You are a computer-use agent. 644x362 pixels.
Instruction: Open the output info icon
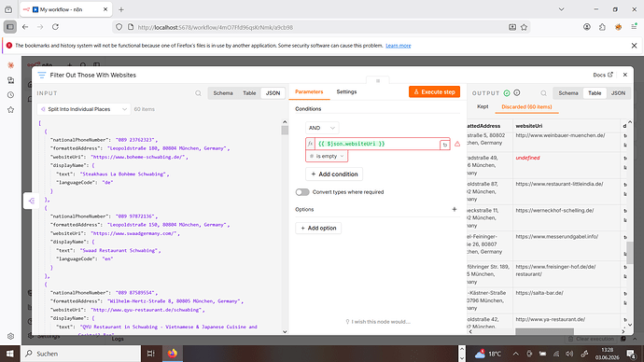point(517,93)
